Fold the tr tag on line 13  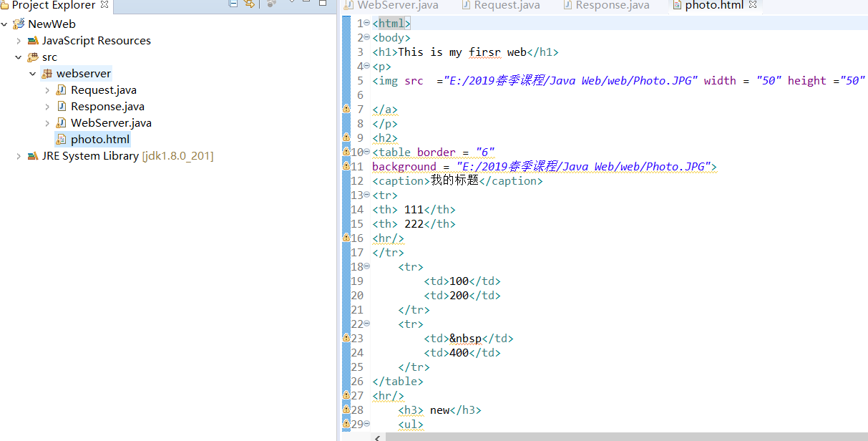pyautogui.click(x=367, y=195)
